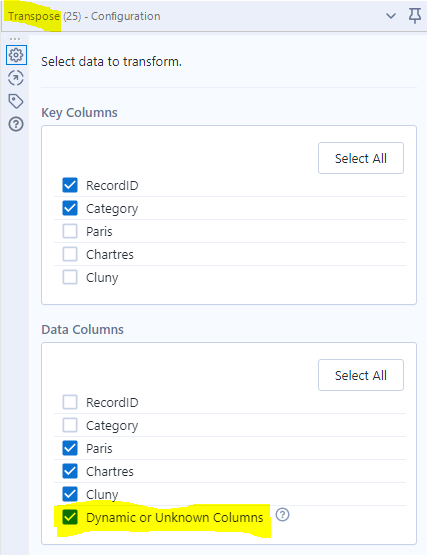
Task: Pin the Configuration window
Action: (415, 16)
